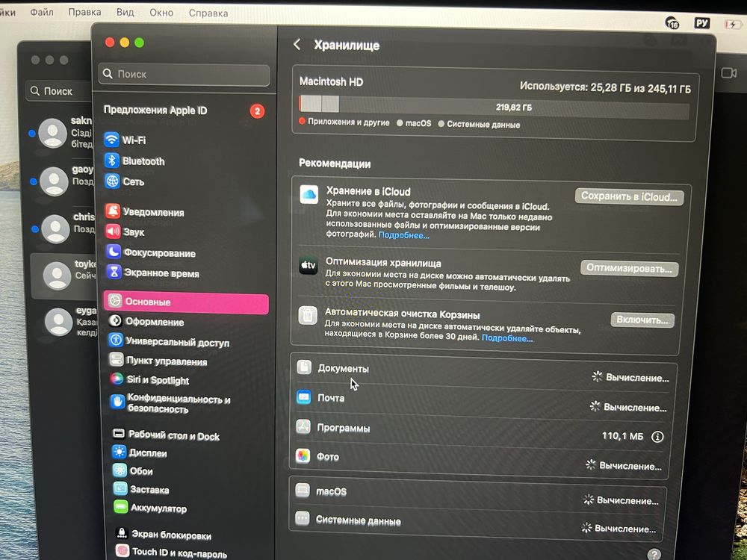
Task: Click the Оптимизировать button
Action: (629, 268)
